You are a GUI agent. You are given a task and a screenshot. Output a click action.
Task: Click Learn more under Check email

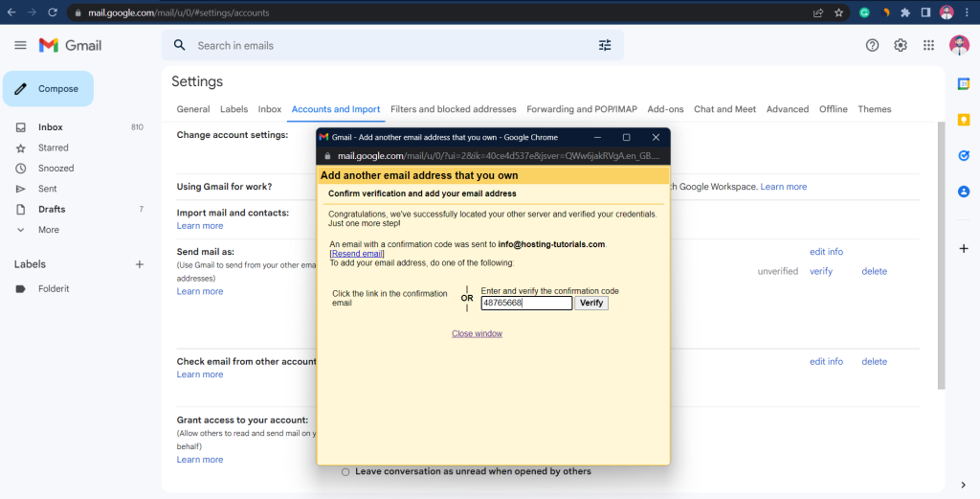coord(199,374)
